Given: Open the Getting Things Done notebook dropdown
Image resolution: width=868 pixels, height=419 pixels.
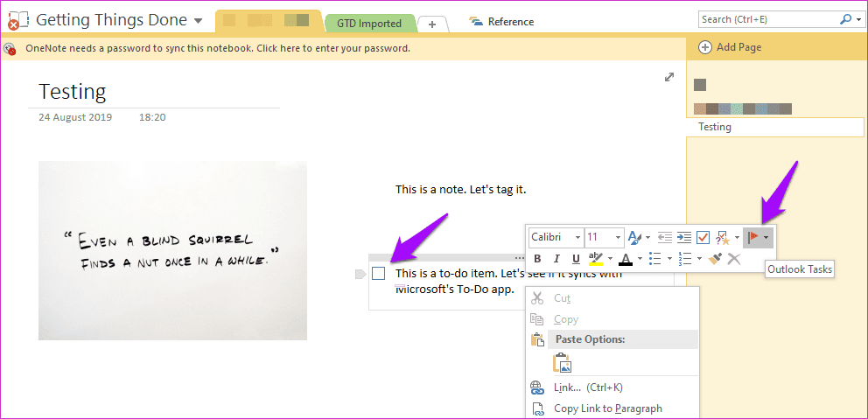Looking at the screenshot, I should pos(198,21).
